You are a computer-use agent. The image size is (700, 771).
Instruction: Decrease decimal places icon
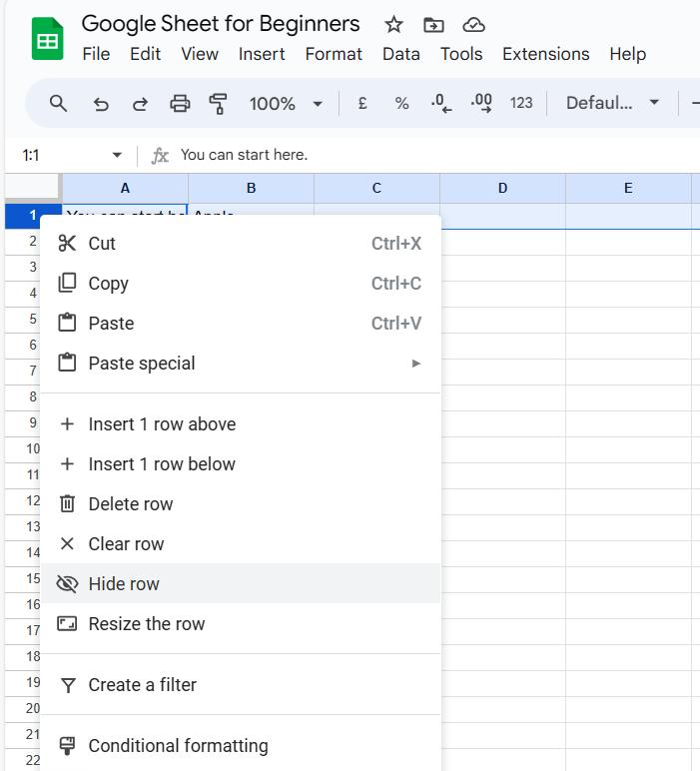pos(441,103)
